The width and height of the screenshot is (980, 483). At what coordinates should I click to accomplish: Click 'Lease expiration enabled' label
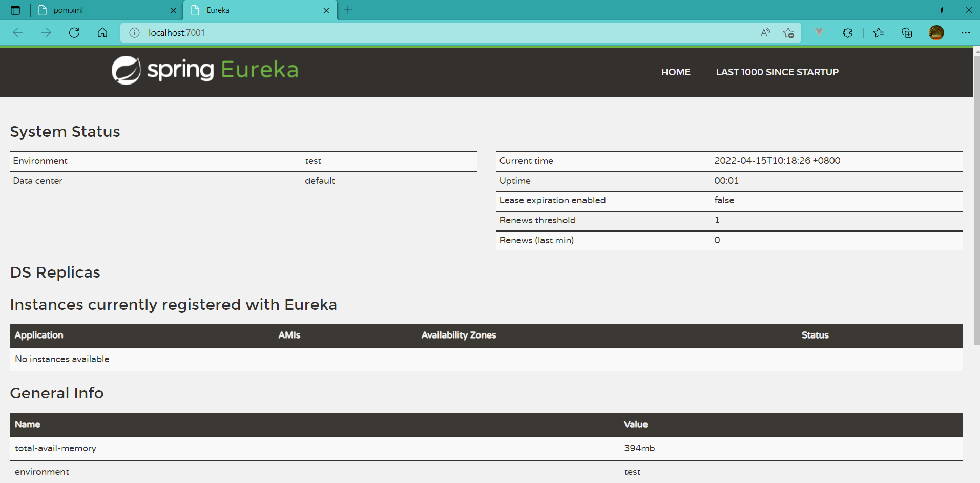click(552, 200)
